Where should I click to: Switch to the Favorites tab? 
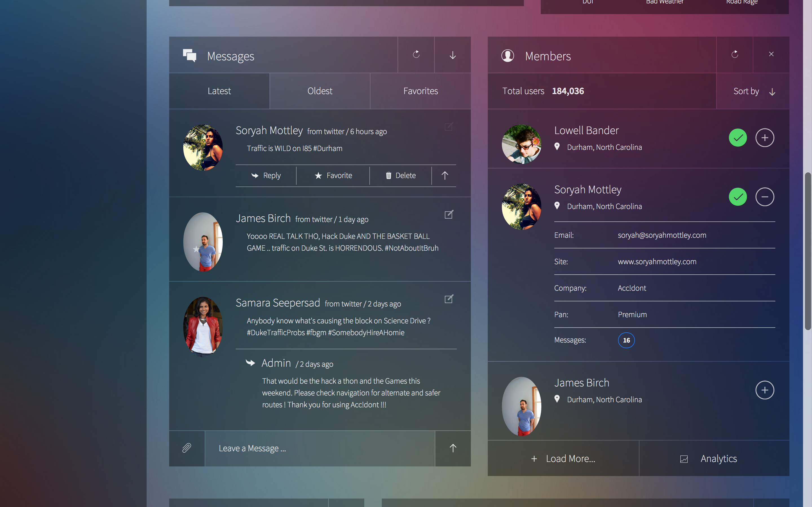420,91
